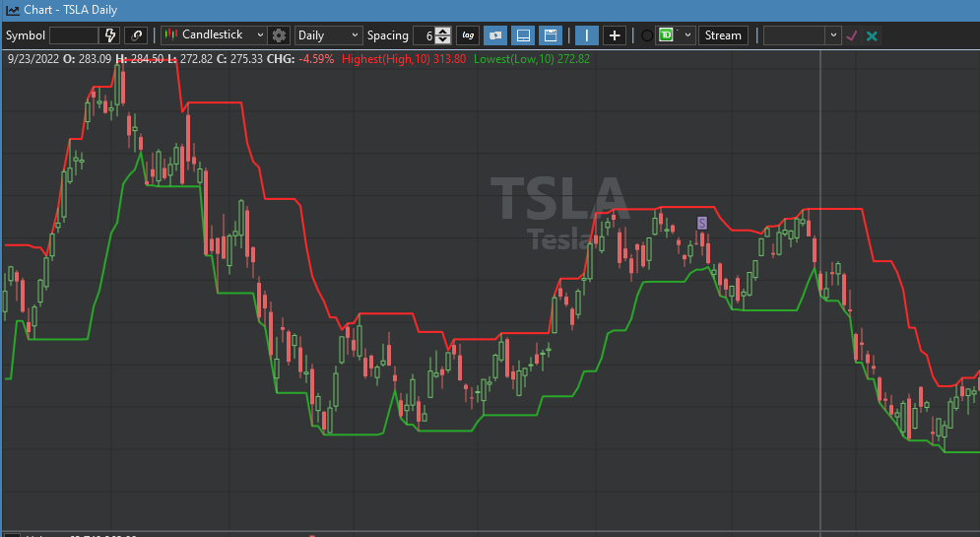This screenshot has width=980, height=537.
Task: Click the black circle streaming status indicator
Action: [647, 35]
